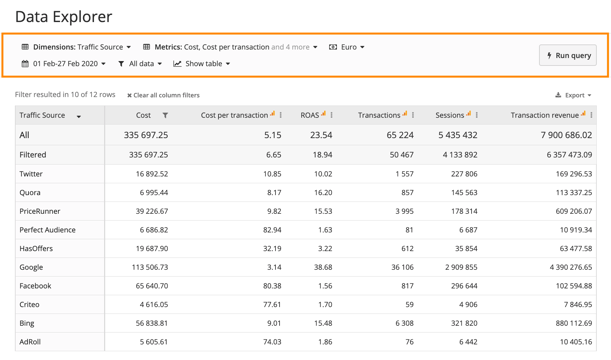Open the Transaction revenue column options menu
Image resolution: width=611 pixels, height=360 pixels.
(x=591, y=115)
